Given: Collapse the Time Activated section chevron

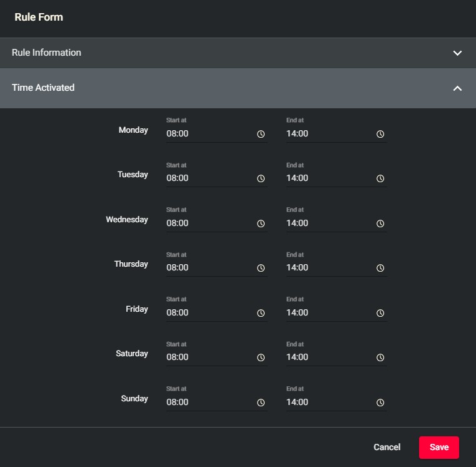Looking at the screenshot, I should point(457,88).
